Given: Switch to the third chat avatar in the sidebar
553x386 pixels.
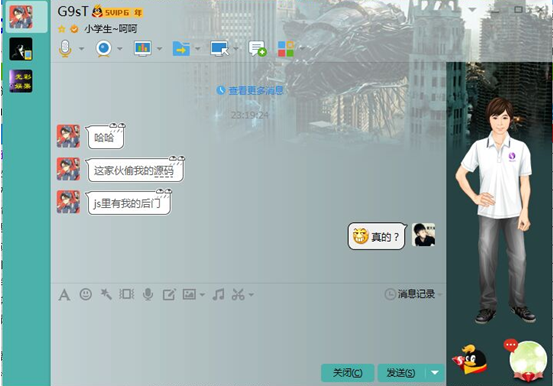Looking at the screenshot, I should (21, 81).
